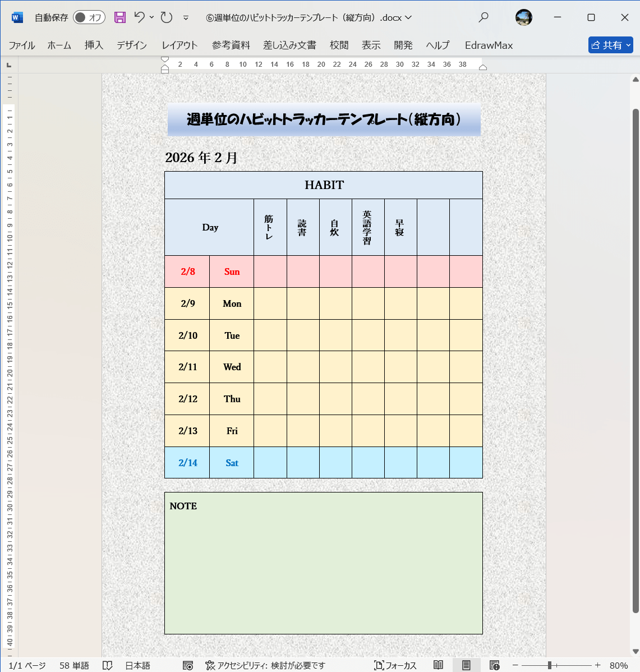Enable フォーカス mode in the status bar

pos(395,665)
